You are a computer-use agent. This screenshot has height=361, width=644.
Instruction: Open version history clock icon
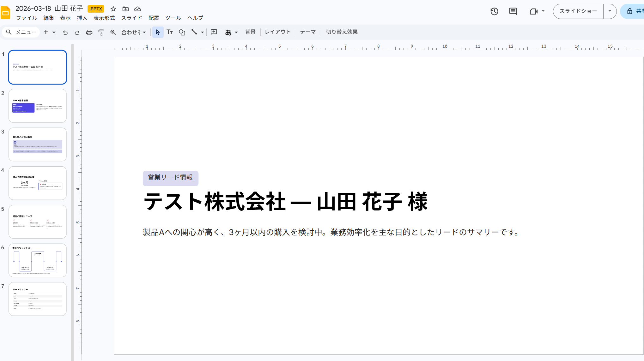point(494,12)
